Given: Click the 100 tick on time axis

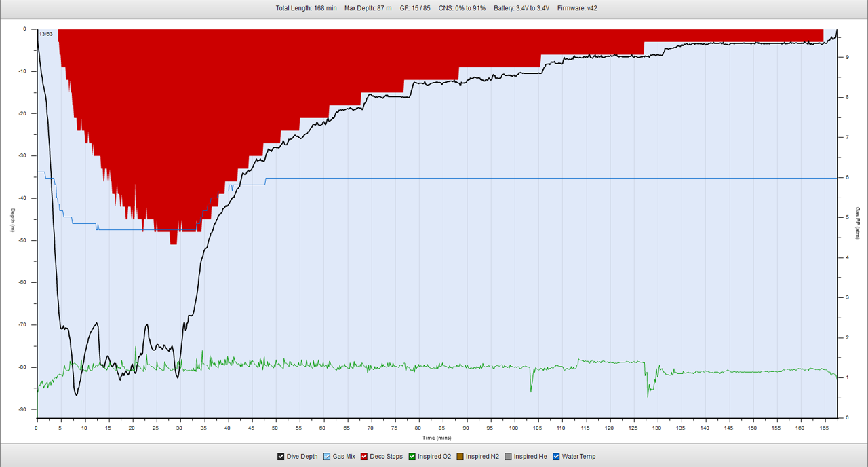Looking at the screenshot, I should (514, 428).
